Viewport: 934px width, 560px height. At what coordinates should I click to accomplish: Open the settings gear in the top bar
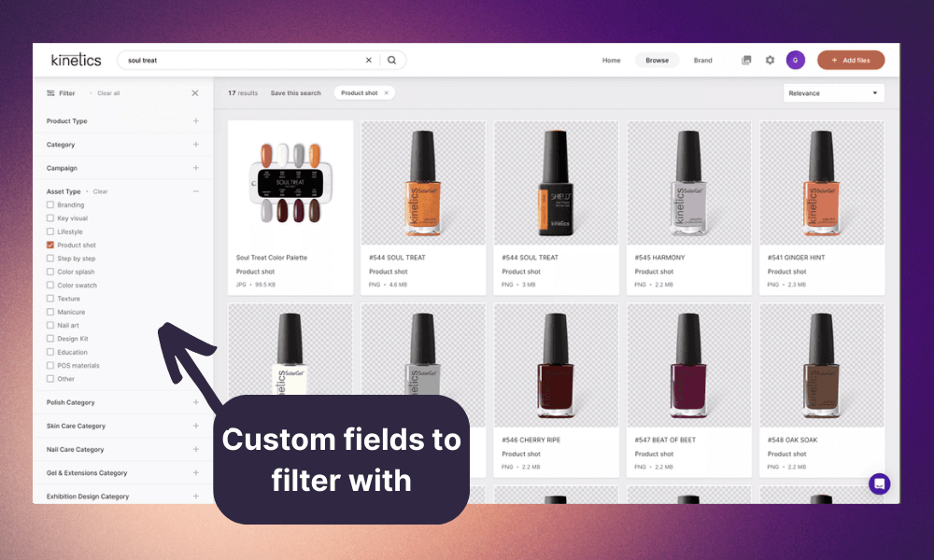[770, 59]
